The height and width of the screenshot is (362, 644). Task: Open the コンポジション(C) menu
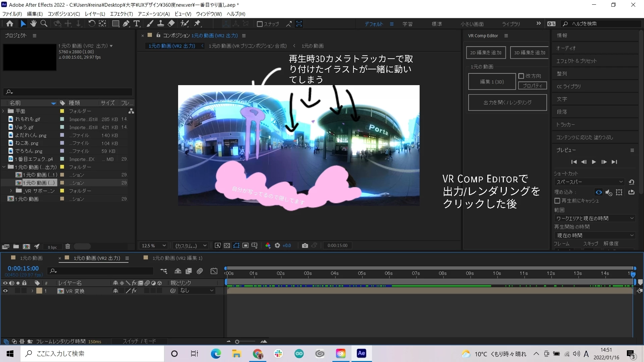coord(64,14)
